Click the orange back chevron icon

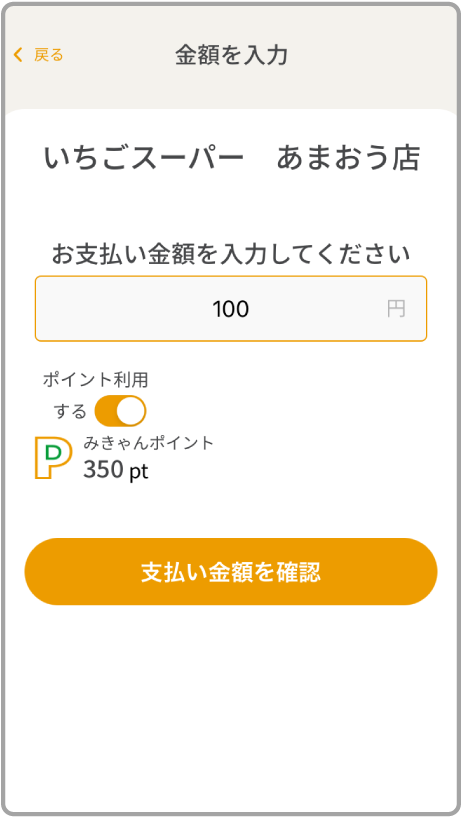tap(18, 55)
